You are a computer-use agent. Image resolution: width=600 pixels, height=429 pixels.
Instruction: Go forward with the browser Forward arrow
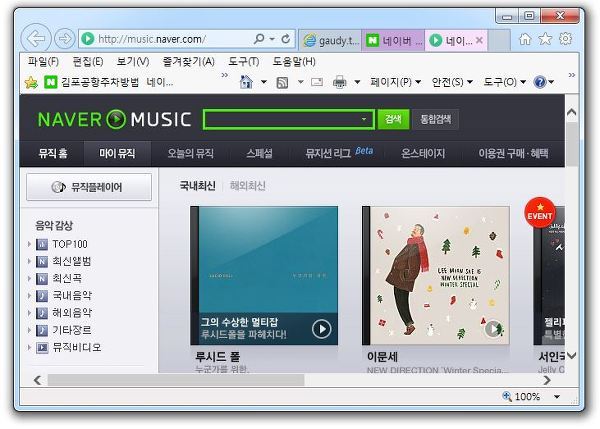(x=64, y=38)
